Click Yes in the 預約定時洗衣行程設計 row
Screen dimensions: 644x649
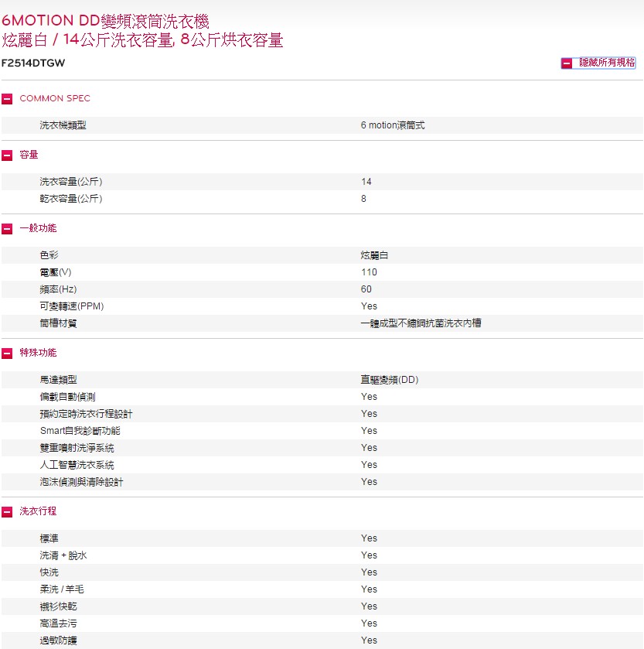(x=369, y=414)
